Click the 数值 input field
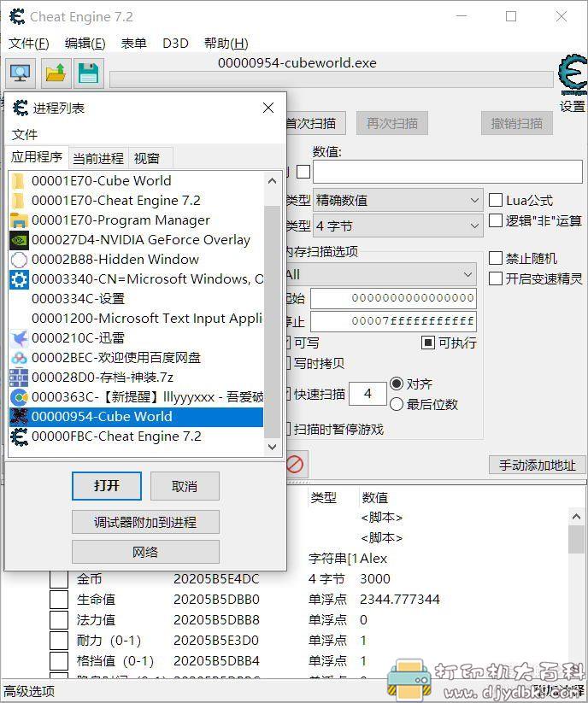588x703 pixels. tap(448, 172)
